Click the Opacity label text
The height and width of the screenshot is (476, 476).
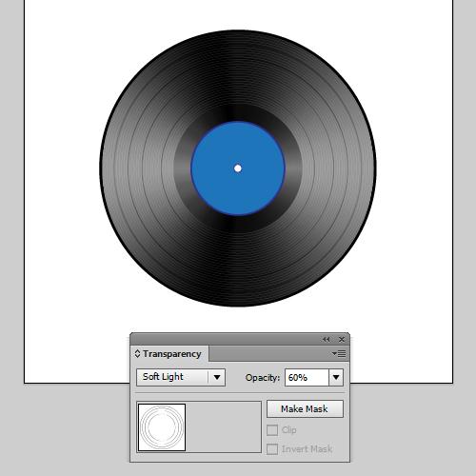coord(263,378)
